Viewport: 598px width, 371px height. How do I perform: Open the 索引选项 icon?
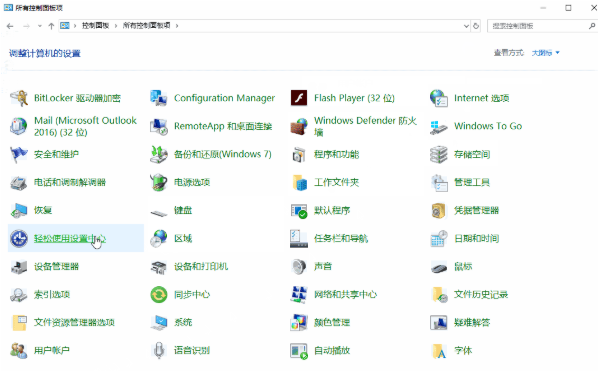click(19, 295)
